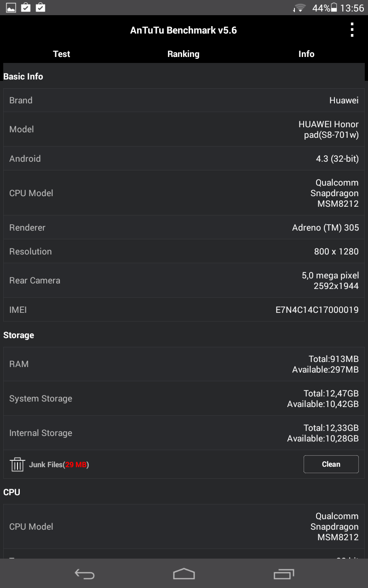This screenshot has width=368, height=588.
Task: Select the RAM total and available row
Action: 184,364
